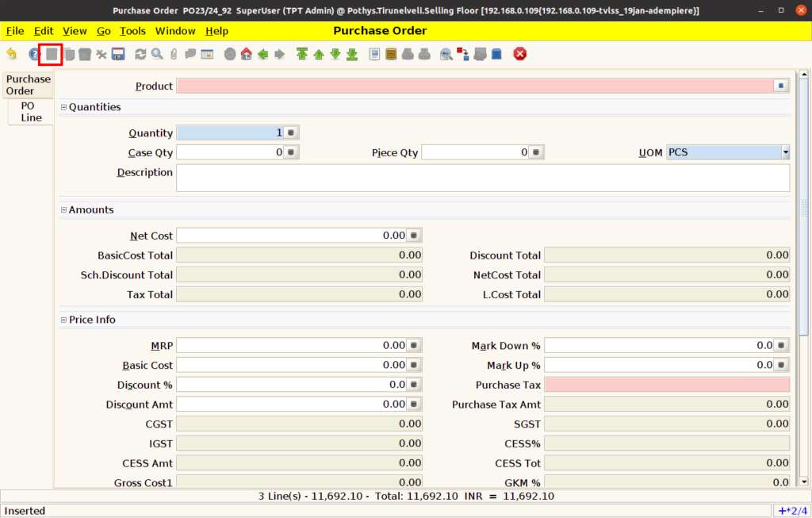
Task: Open the Basic Cost calculator button
Action: pyautogui.click(x=414, y=365)
